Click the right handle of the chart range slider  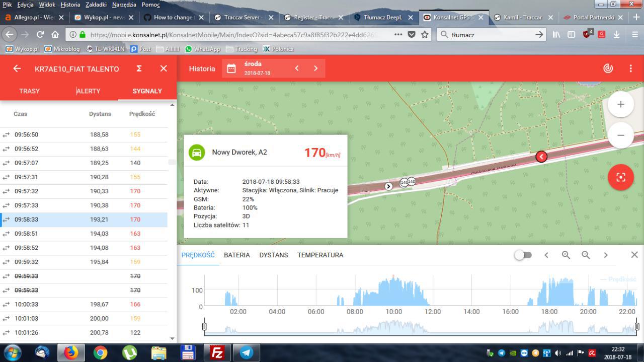[x=637, y=327]
